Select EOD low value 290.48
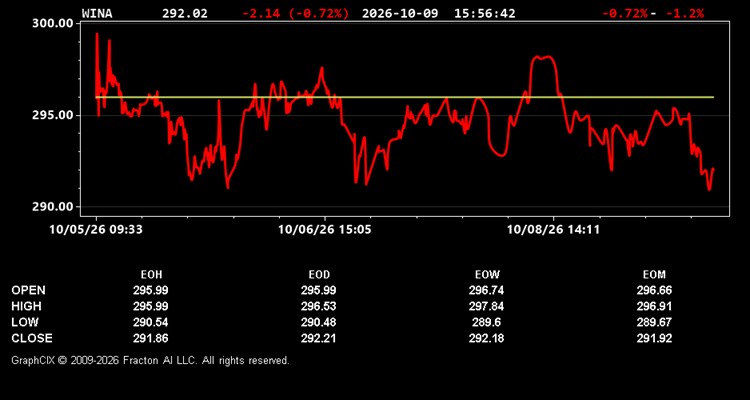Viewport: 750px width, 400px height. pyautogui.click(x=319, y=322)
